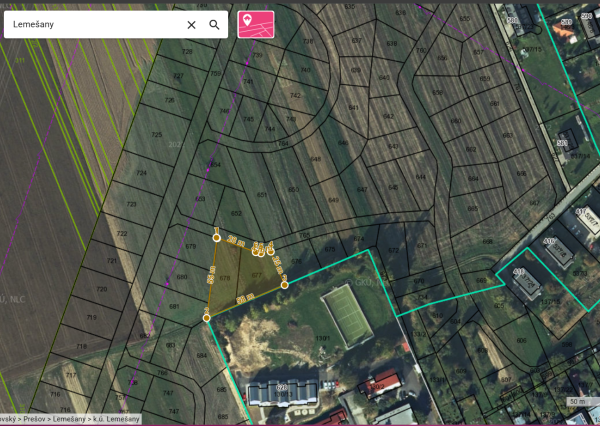Select parcel 721
600x426 pixels.
pos(112,261)
